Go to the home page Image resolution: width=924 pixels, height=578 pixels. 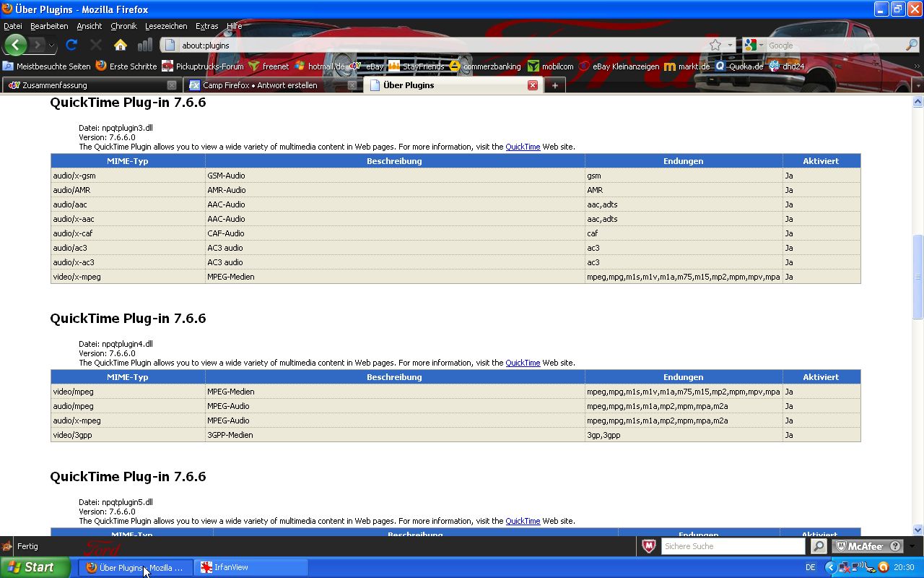point(121,45)
